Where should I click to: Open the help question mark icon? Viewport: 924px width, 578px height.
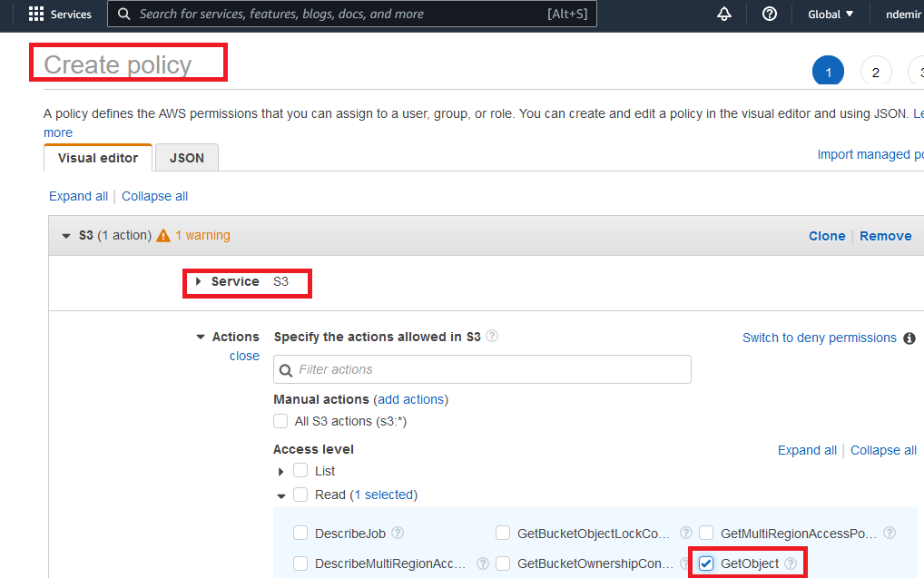[x=770, y=15]
